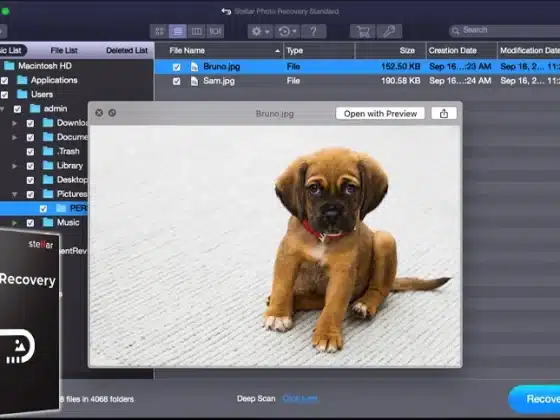
Task: Expand the Downloads folder
Action: [15, 123]
